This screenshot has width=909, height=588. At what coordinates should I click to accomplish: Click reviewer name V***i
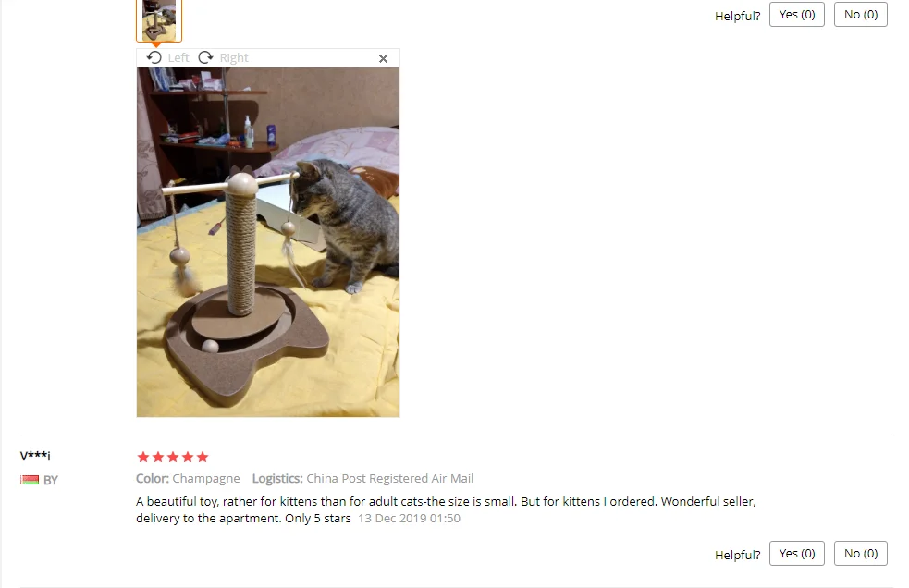[x=35, y=456]
